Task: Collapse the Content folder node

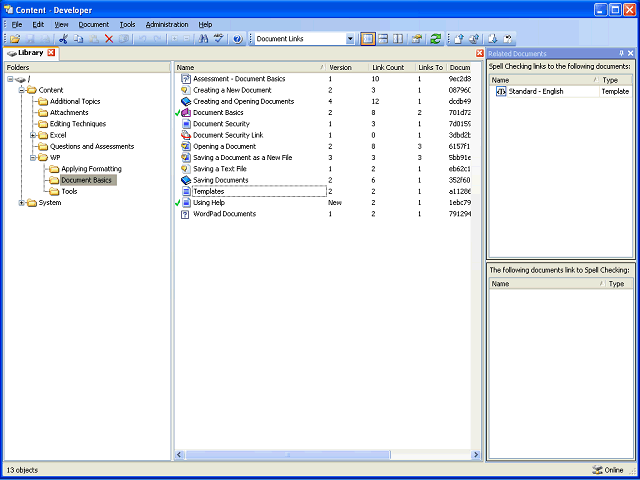Action: (x=22, y=90)
